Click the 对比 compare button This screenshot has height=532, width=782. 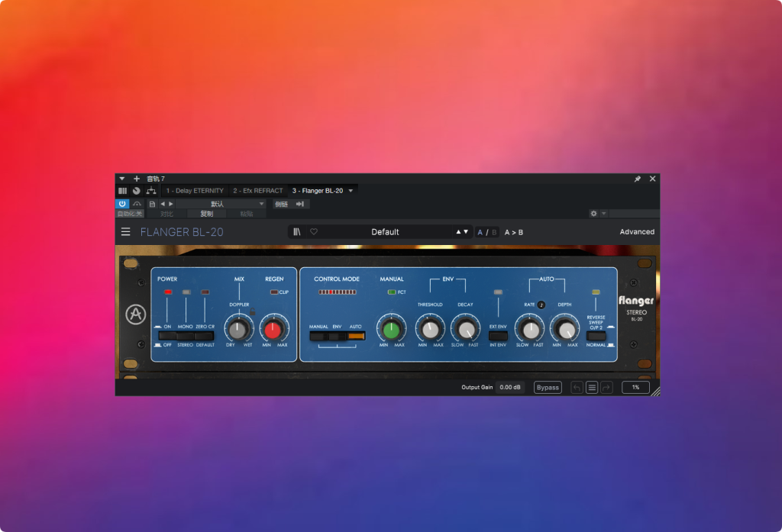pos(167,214)
